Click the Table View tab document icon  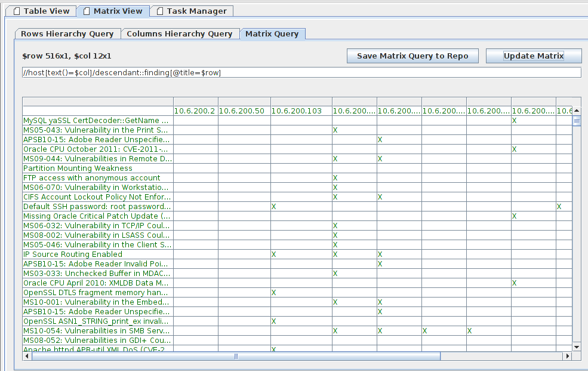coord(16,11)
